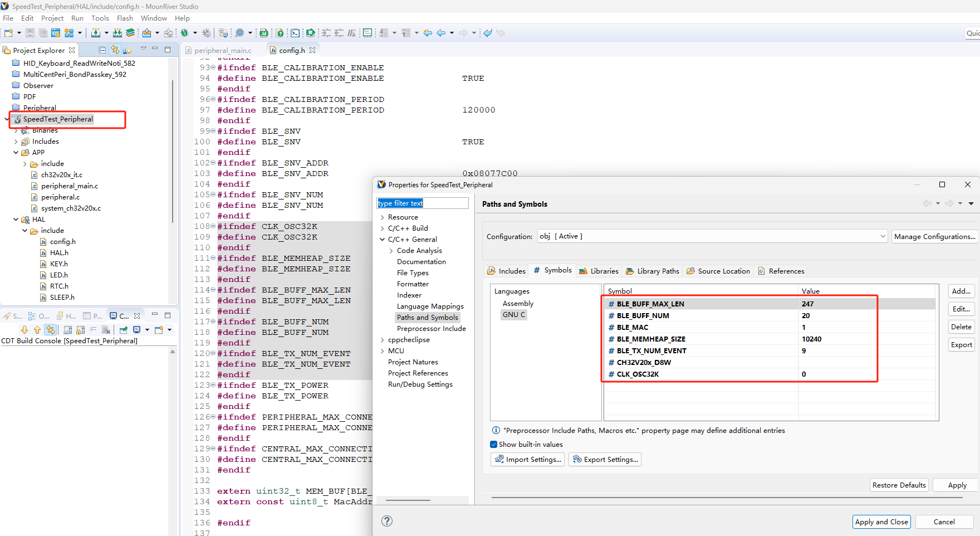The height and width of the screenshot is (536, 980).
Task: Toggle the Pin Console icon
Action: (123, 330)
